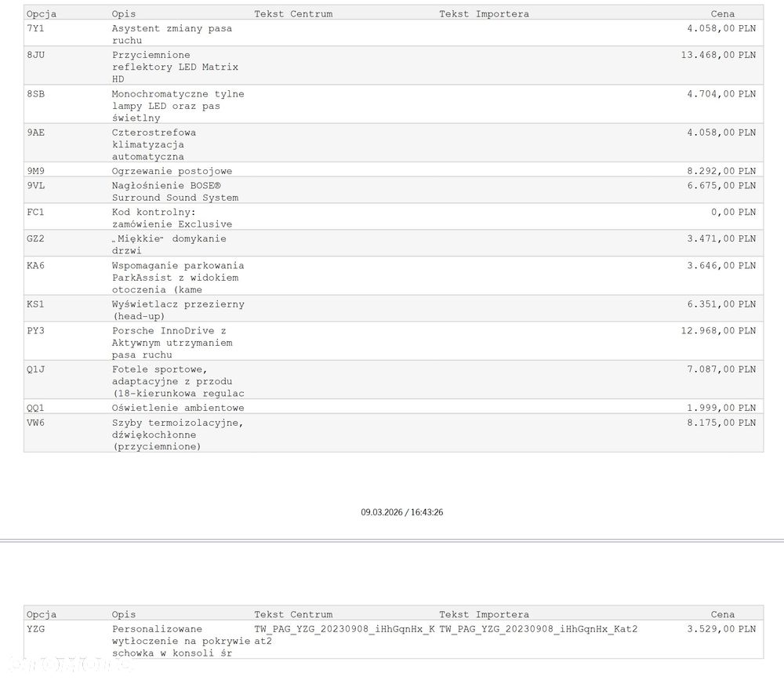Select option code KA6

(x=35, y=266)
